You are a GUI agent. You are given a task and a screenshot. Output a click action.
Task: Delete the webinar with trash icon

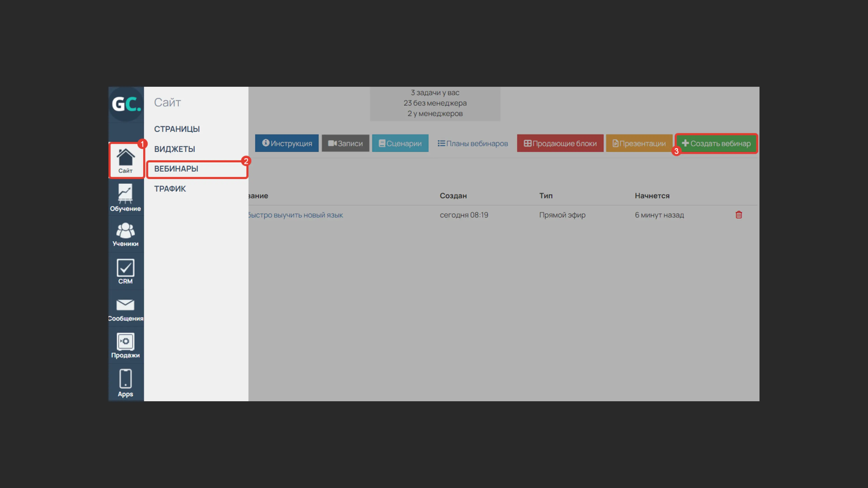coord(739,215)
